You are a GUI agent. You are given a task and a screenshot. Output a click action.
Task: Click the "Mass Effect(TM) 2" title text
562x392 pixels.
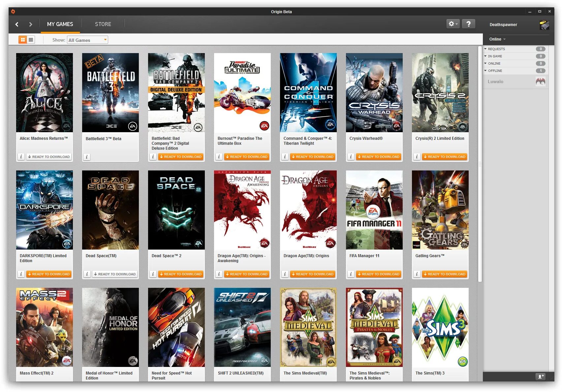click(36, 373)
